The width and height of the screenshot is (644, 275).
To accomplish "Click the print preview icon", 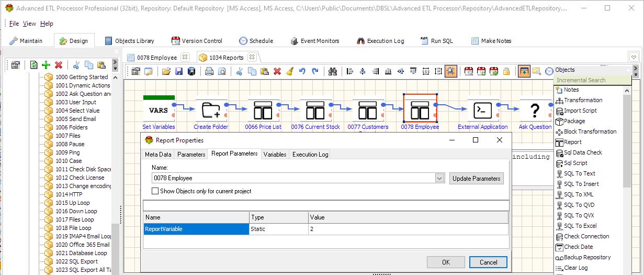I will click(x=221, y=72).
